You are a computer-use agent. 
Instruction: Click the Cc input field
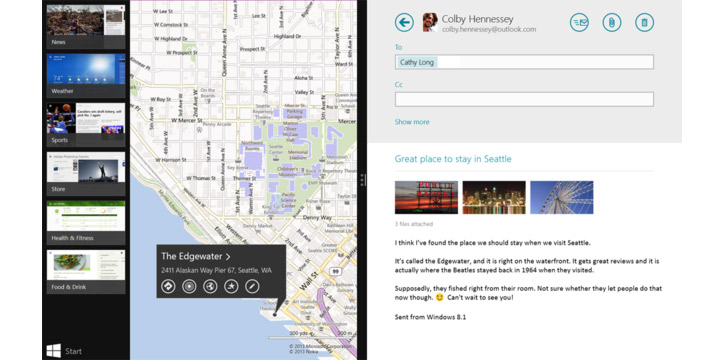(524, 99)
